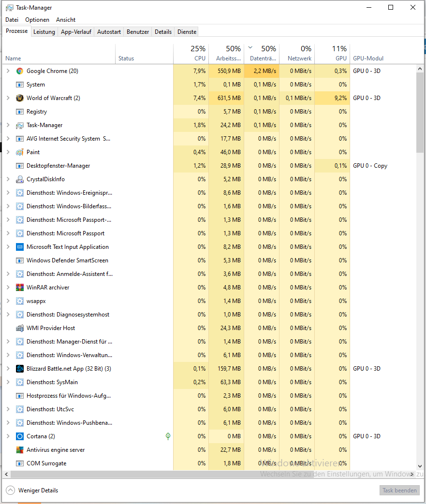Expand the Google Chrome (20) process group
Screen dimensions: 426x504
(x=8, y=71)
